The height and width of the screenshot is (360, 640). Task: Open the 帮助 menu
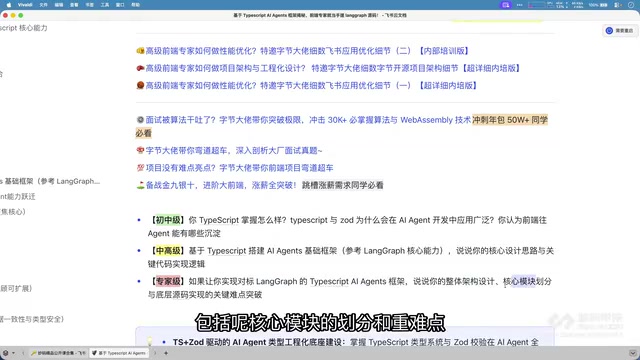[136, 5]
